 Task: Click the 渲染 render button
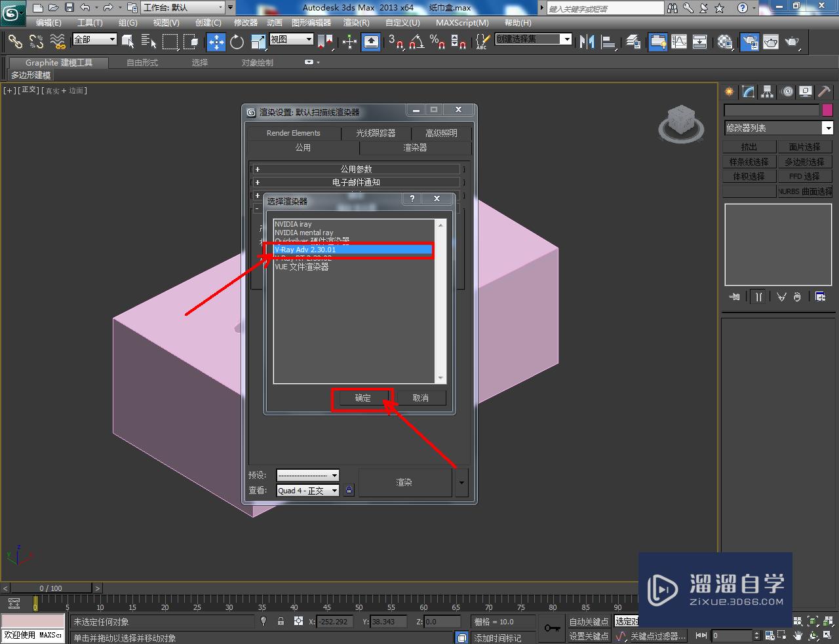[x=404, y=482]
